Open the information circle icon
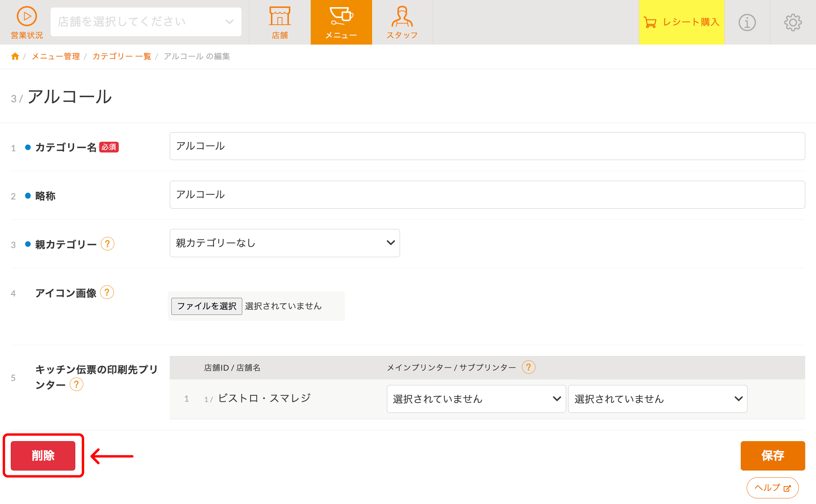 click(x=747, y=22)
